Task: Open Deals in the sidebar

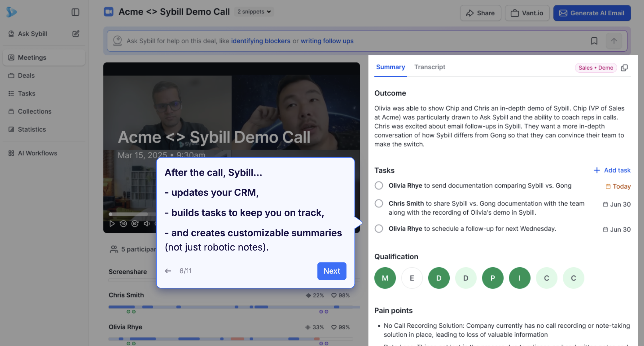Action: coord(26,76)
